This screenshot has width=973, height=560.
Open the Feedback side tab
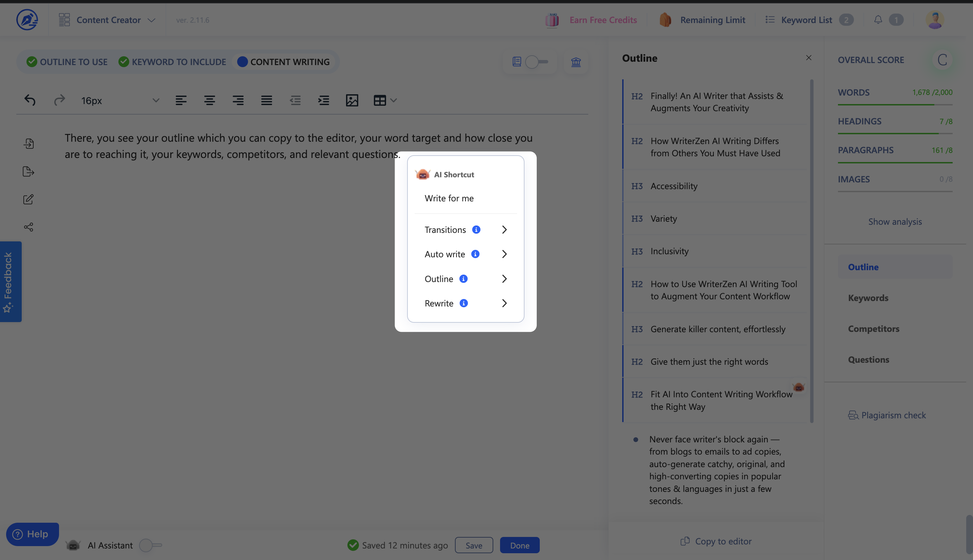(x=11, y=282)
